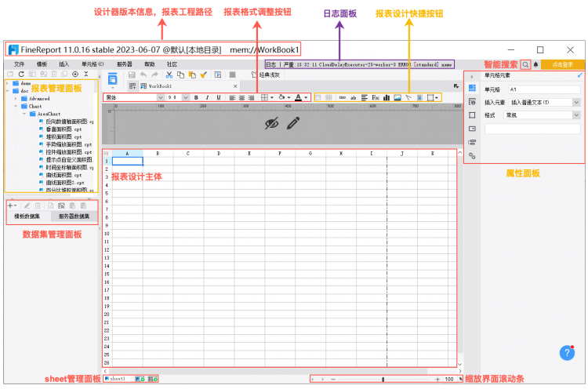Click the notification bell icon
This screenshot has height=389, width=588.
point(536,64)
